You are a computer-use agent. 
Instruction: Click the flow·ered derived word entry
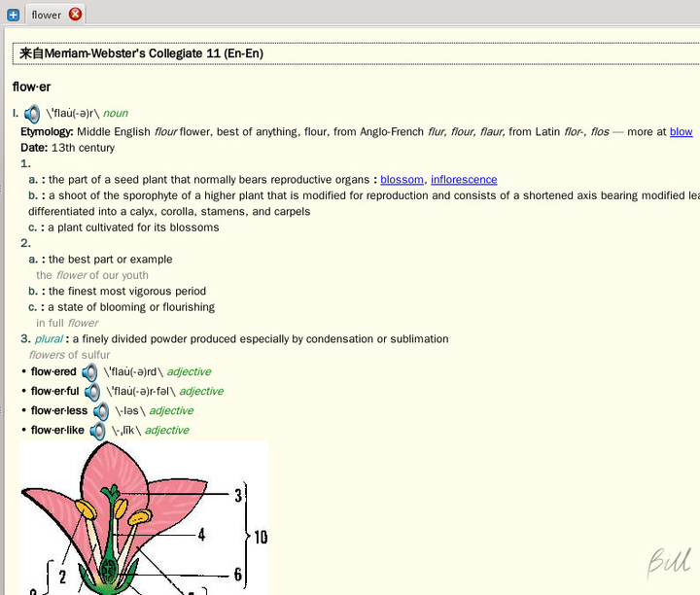[53, 372]
